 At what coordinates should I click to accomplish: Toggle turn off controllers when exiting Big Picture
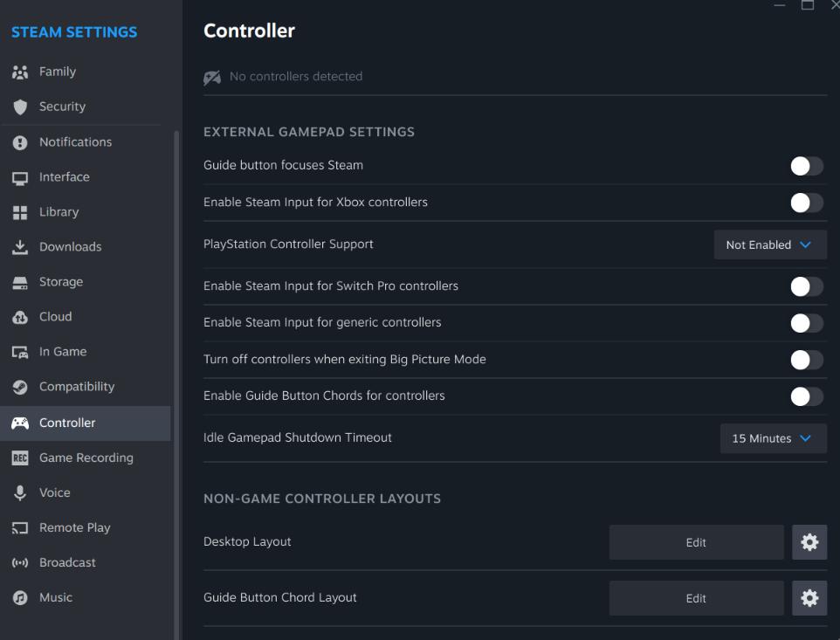[807, 360]
